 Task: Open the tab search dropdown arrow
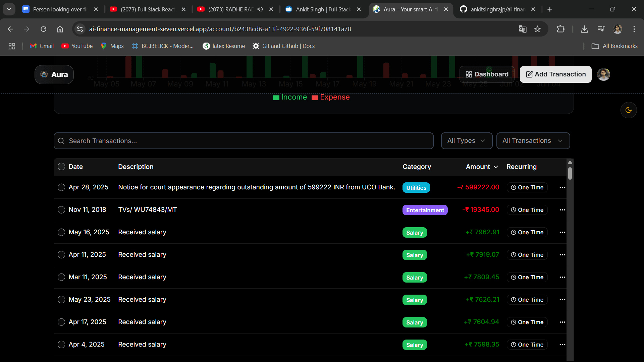pyautogui.click(x=9, y=9)
